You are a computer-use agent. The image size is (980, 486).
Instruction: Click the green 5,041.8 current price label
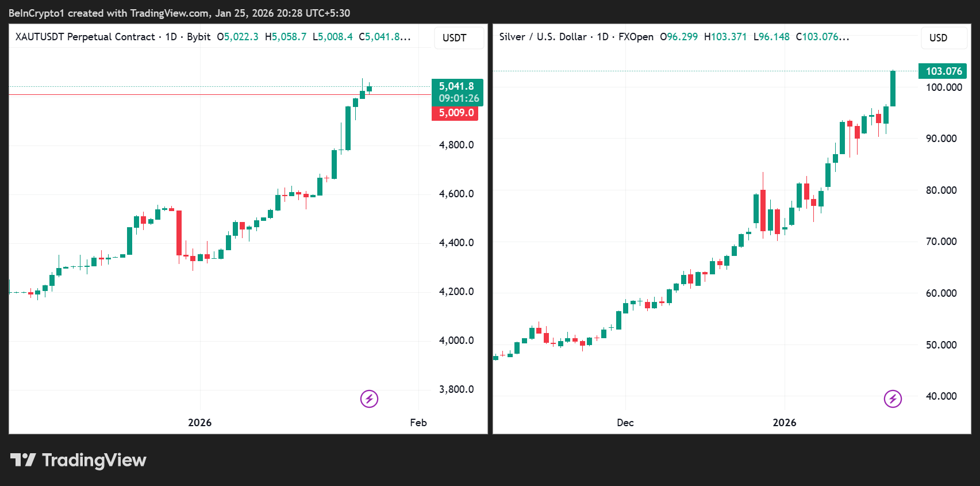point(456,86)
